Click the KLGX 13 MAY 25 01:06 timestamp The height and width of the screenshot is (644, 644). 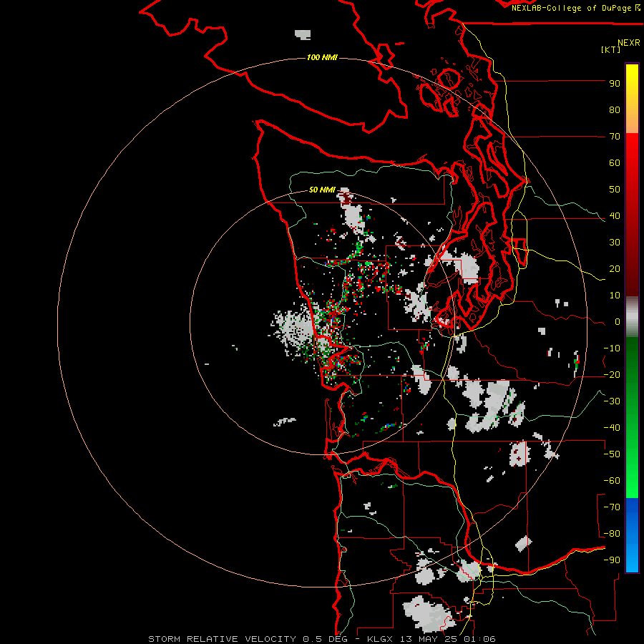coord(431,639)
